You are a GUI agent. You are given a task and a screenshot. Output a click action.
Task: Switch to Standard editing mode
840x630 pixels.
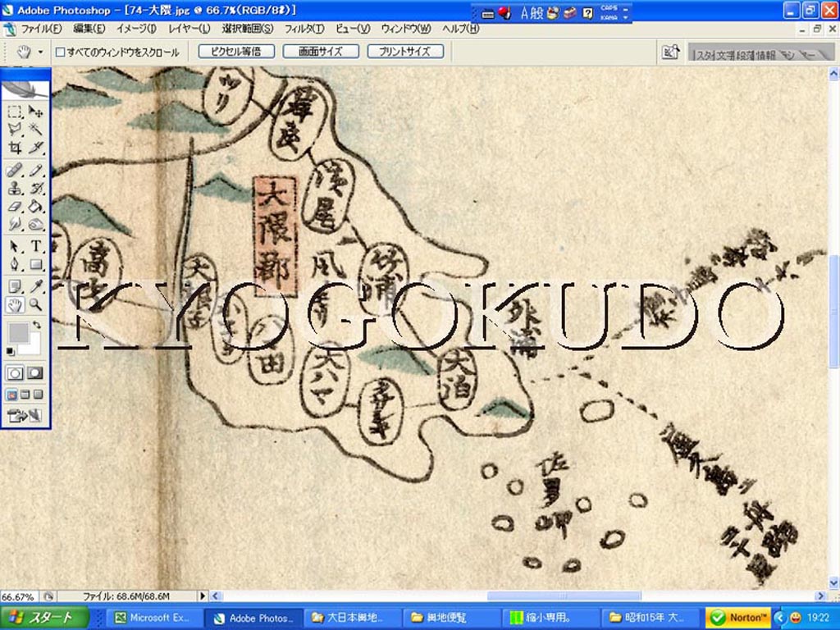pos(15,373)
